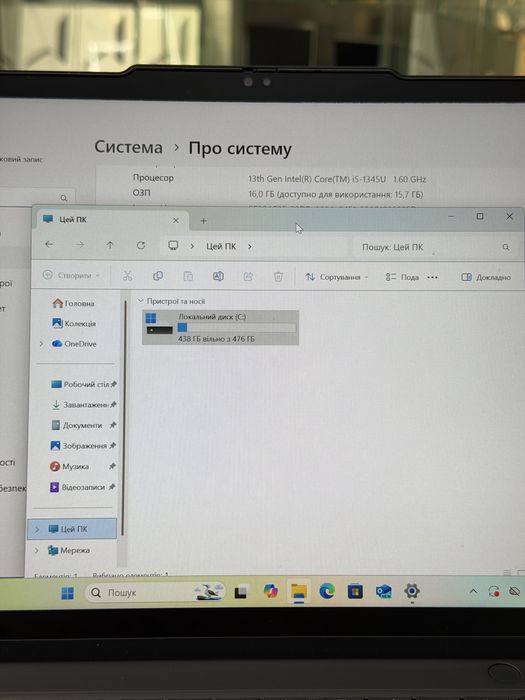Show hidden system tray icons

click(473, 592)
